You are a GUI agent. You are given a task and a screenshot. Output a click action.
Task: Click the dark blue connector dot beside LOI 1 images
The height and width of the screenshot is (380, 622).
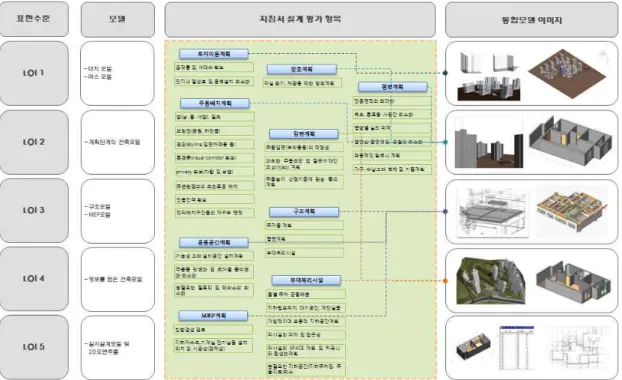(445, 73)
